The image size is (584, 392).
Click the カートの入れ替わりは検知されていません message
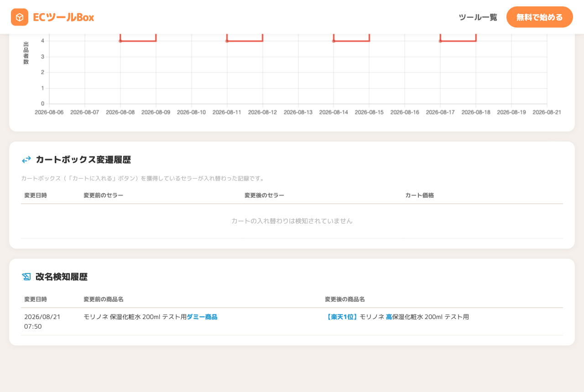coord(292,221)
